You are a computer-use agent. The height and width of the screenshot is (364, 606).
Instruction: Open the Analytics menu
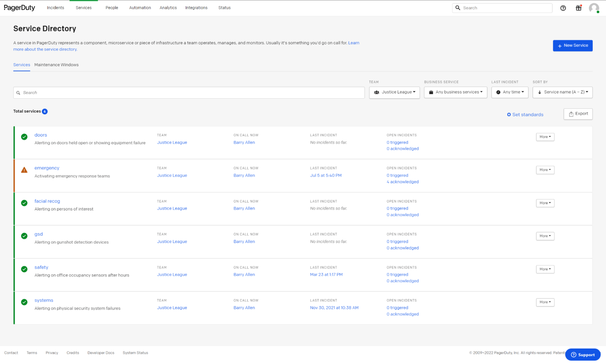(x=168, y=8)
